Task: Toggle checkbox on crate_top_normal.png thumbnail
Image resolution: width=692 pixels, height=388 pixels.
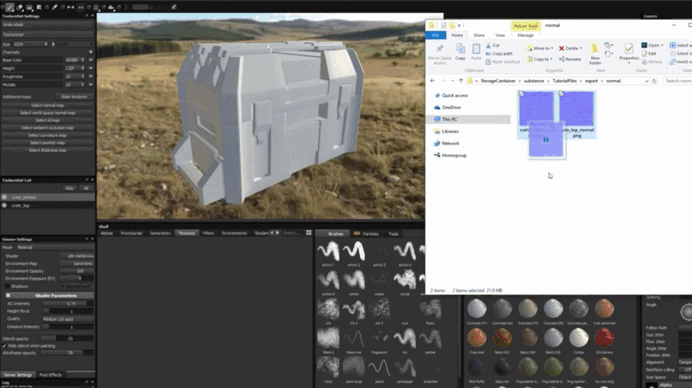Action: pyautogui.click(x=561, y=94)
